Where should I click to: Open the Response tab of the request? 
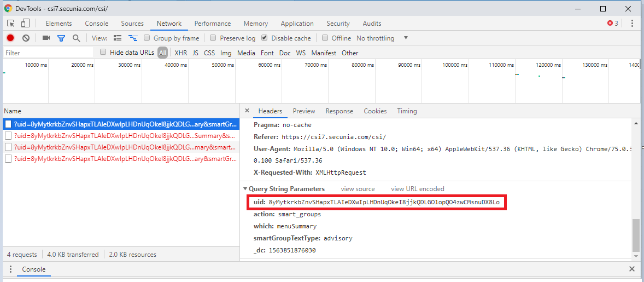(339, 111)
